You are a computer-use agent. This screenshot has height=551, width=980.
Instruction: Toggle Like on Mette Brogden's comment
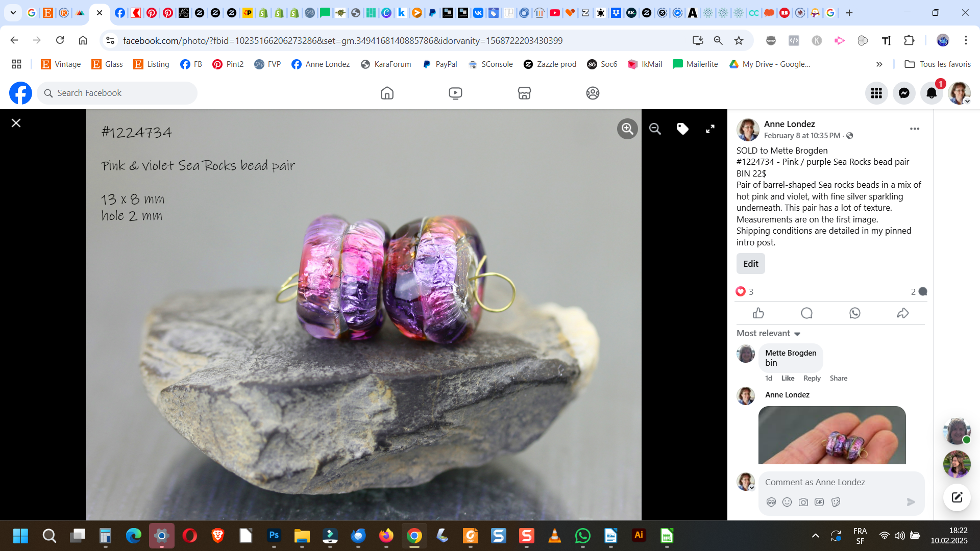click(788, 378)
